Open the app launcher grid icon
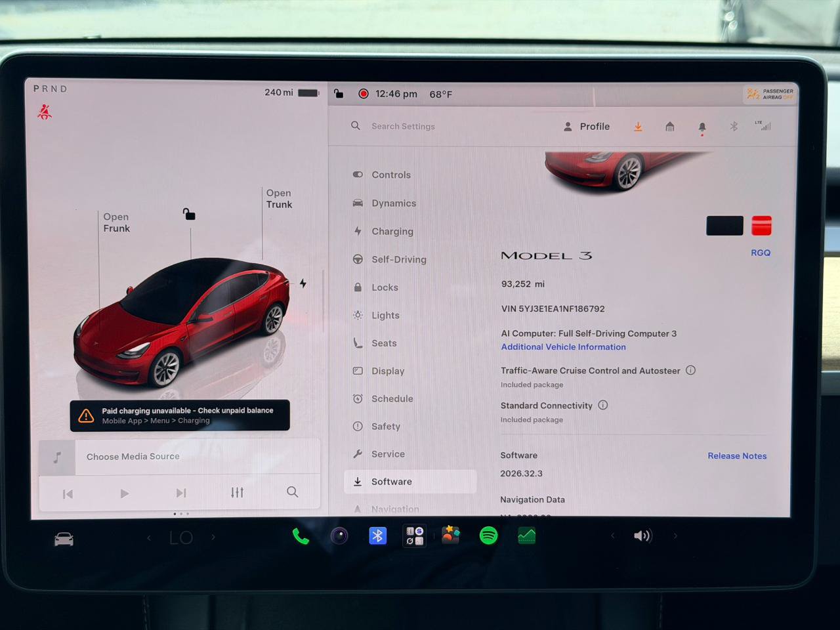This screenshot has width=840, height=630. [414, 536]
